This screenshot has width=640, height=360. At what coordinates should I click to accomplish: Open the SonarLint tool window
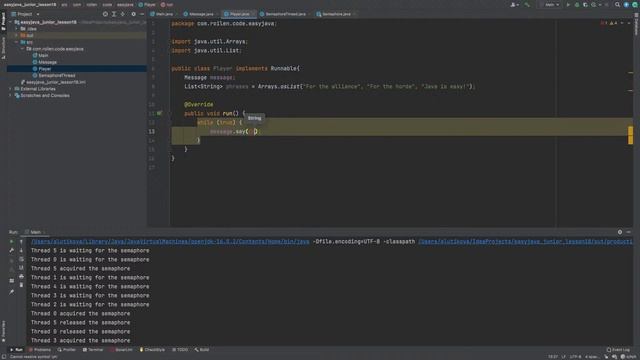click(x=121, y=350)
